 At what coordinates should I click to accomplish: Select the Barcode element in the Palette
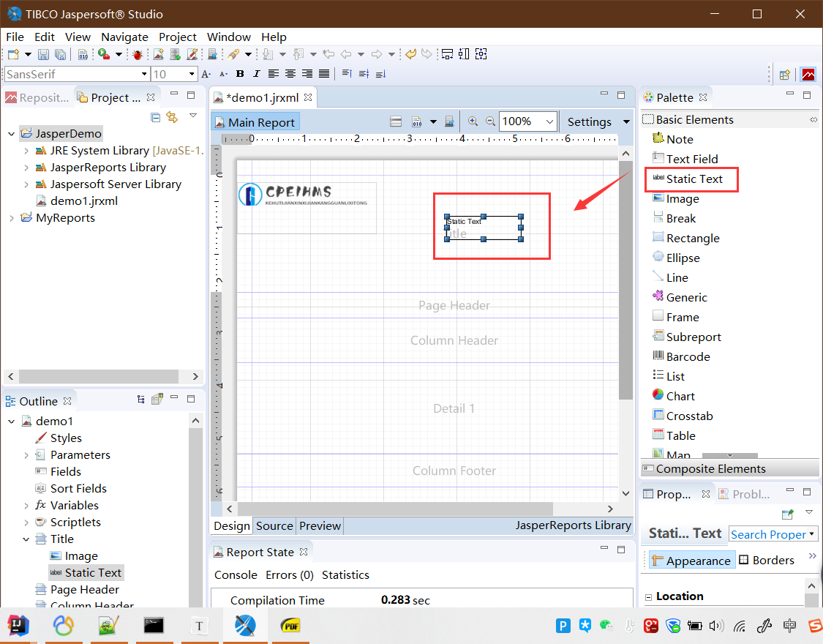click(x=686, y=356)
